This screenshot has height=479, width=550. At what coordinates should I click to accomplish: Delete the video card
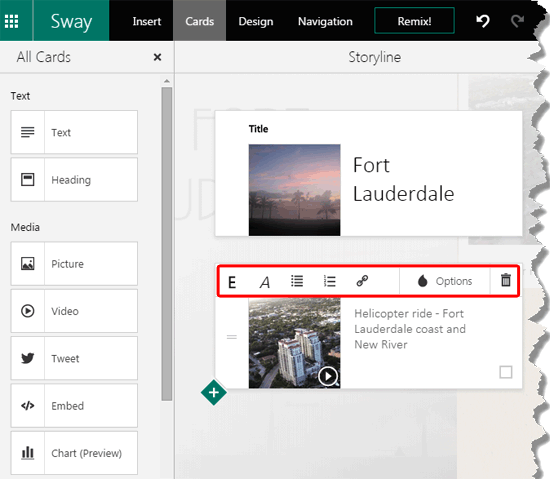point(505,280)
